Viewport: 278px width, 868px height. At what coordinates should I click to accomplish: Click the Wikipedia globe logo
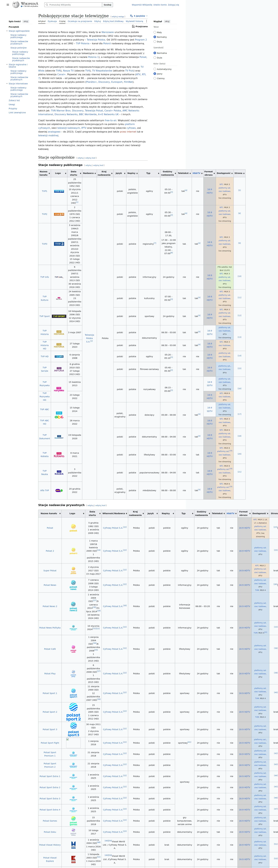click(16, 5)
